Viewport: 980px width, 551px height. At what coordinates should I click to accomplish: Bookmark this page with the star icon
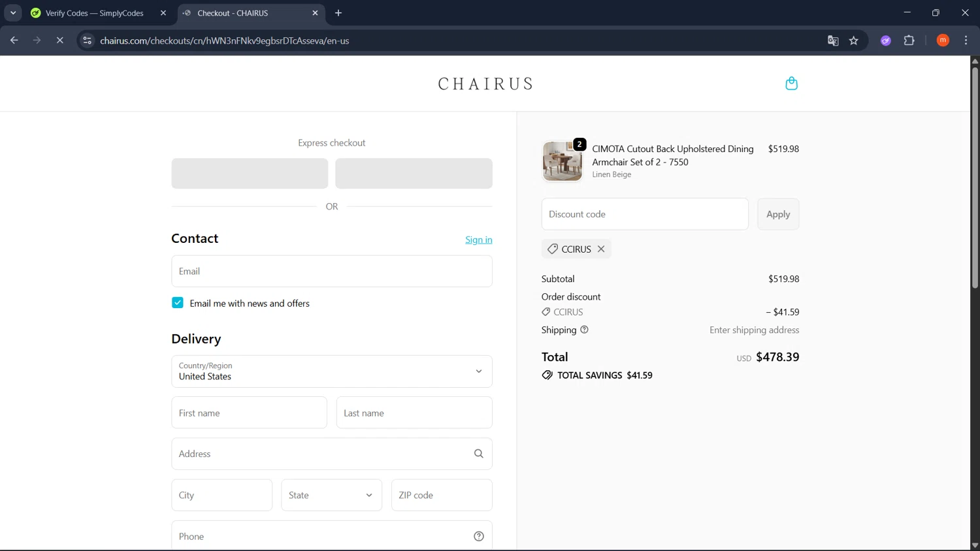point(854,40)
